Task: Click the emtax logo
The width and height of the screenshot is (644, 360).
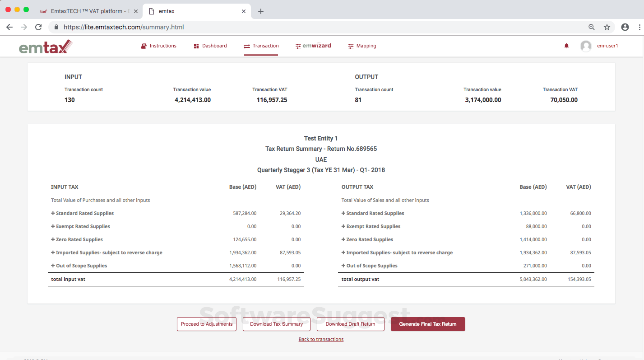Action: pos(45,46)
